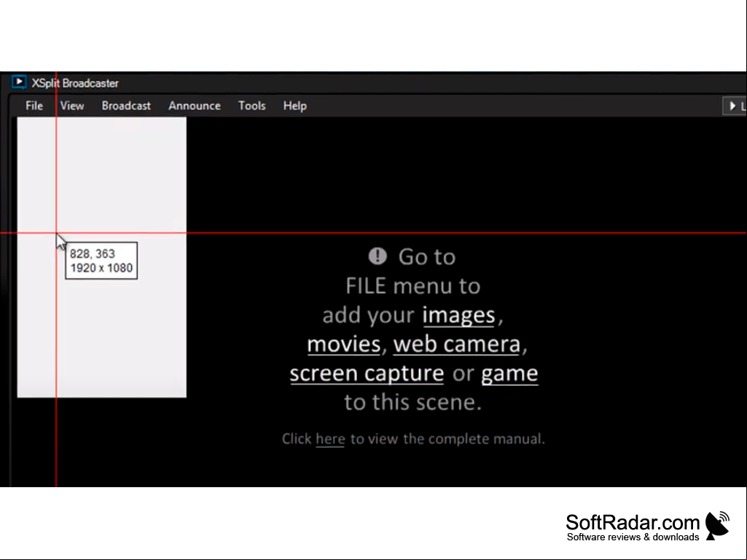
Task: Click the "movies" link
Action: tap(343, 344)
